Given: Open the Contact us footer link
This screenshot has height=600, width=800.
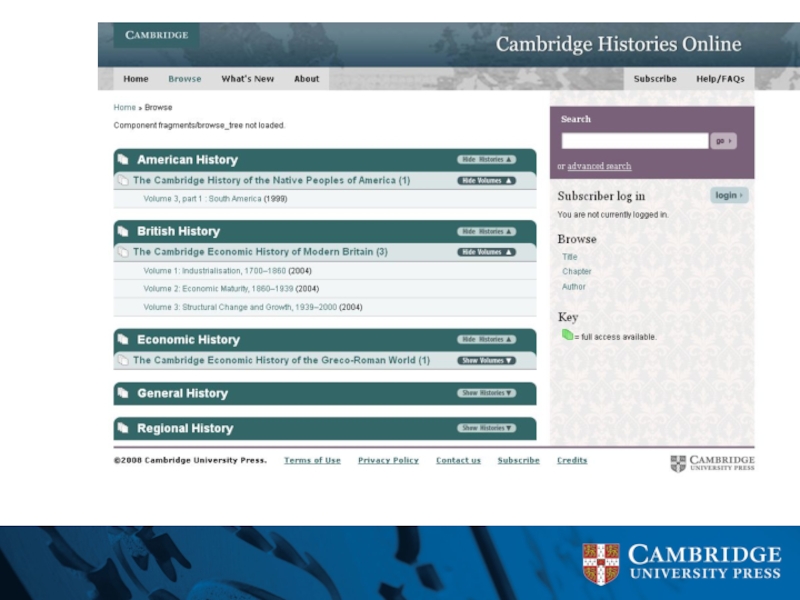Looking at the screenshot, I should 458,460.
